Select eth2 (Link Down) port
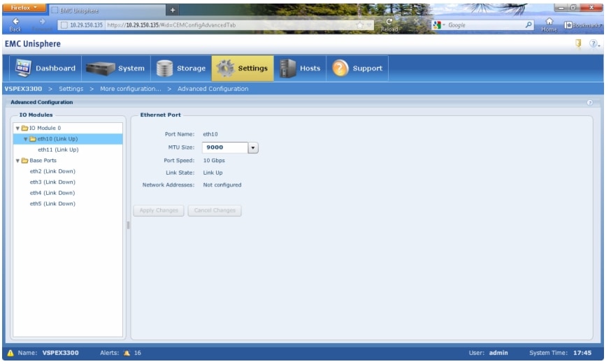The image size is (611, 364). pos(52,172)
